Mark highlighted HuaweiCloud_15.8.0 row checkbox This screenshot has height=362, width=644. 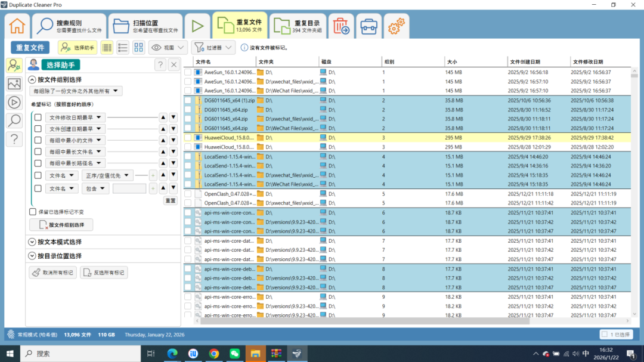coord(188,138)
